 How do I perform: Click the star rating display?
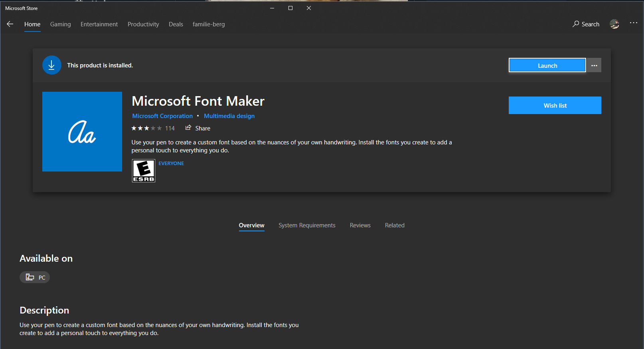[x=146, y=128]
